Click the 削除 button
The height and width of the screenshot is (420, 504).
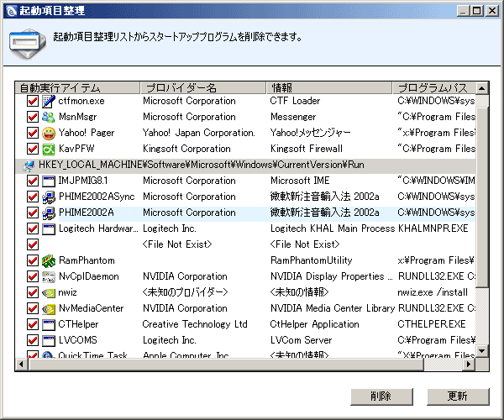tap(381, 396)
